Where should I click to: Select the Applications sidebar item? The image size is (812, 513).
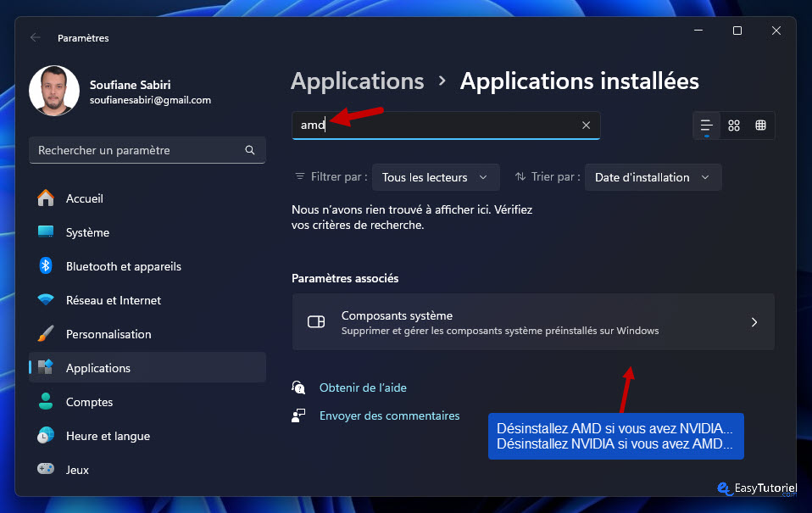click(147, 368)
